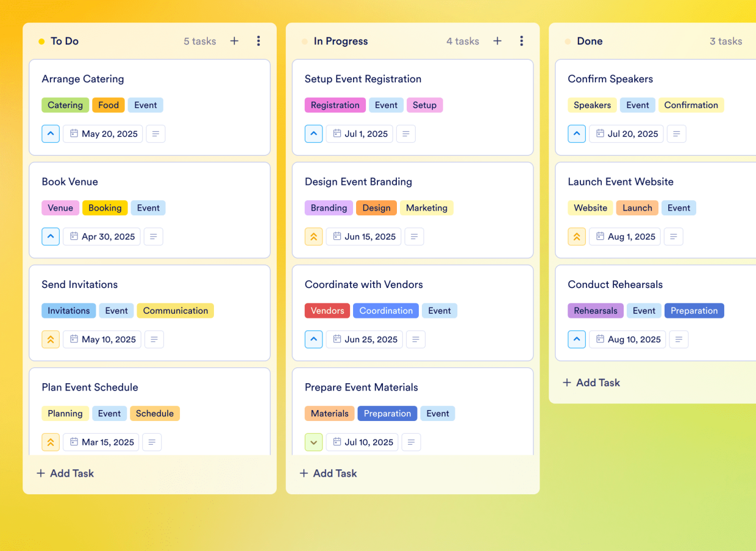Open the Plan Event Schedule task card
Screen dimensions: 756x551
click(x=149, y=387)
